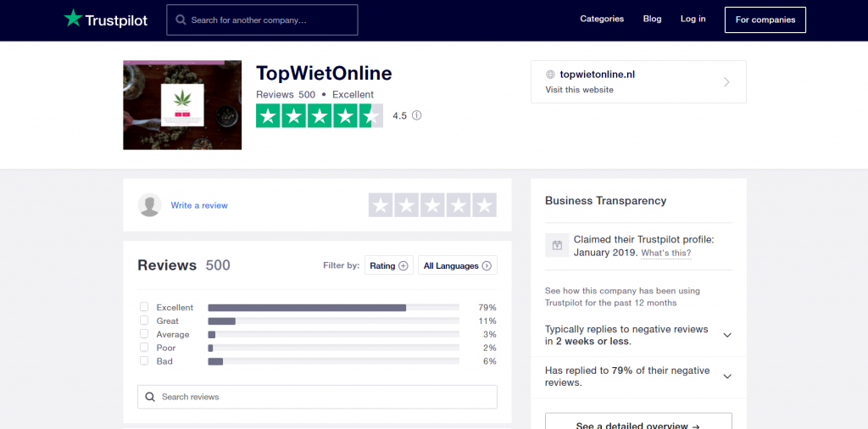Open Categories in the top navigation
The image size is (868, 429).
click(602, 19)
